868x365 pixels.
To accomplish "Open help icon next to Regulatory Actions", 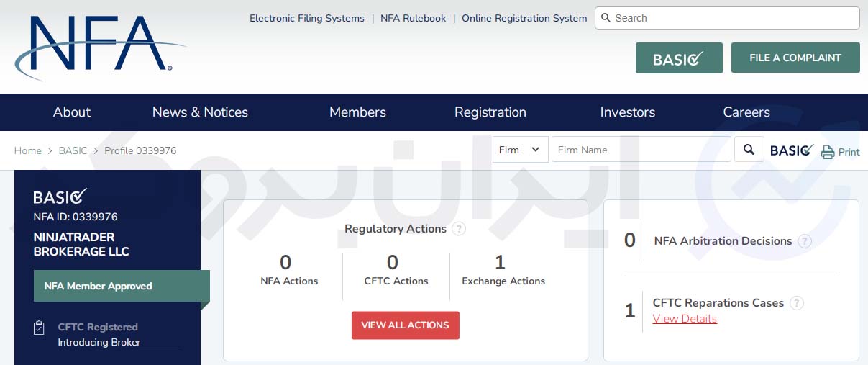I will pos(459,229).
